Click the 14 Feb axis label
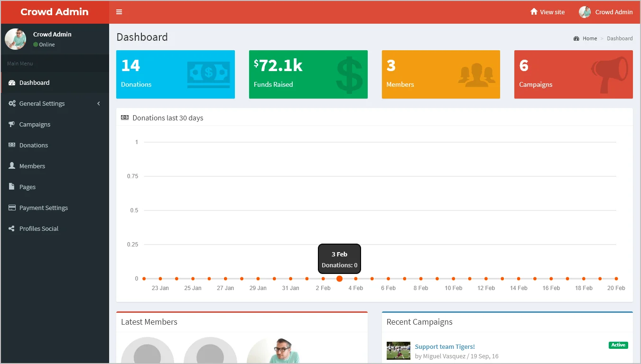This screenshot has width=641, height=364. pos(519,288)
